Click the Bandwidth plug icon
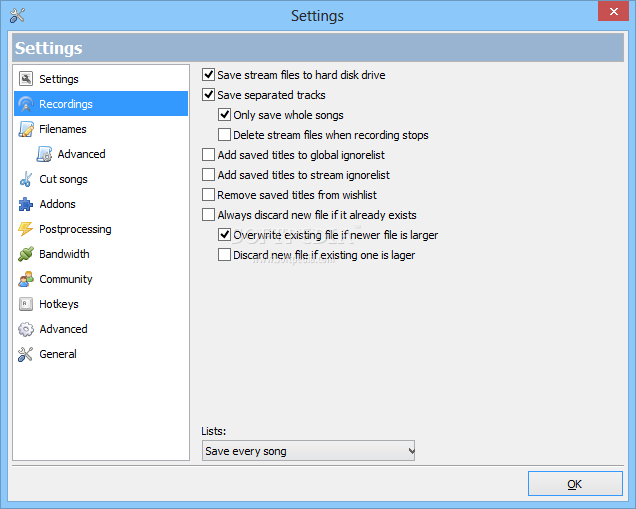This screenshot has height=509, width=636. [26, 254]
